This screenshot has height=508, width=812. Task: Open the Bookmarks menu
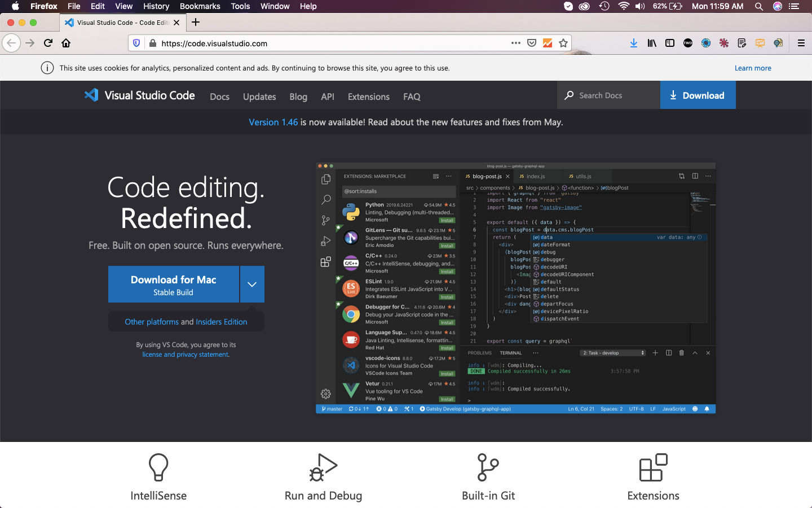(200, 6)
